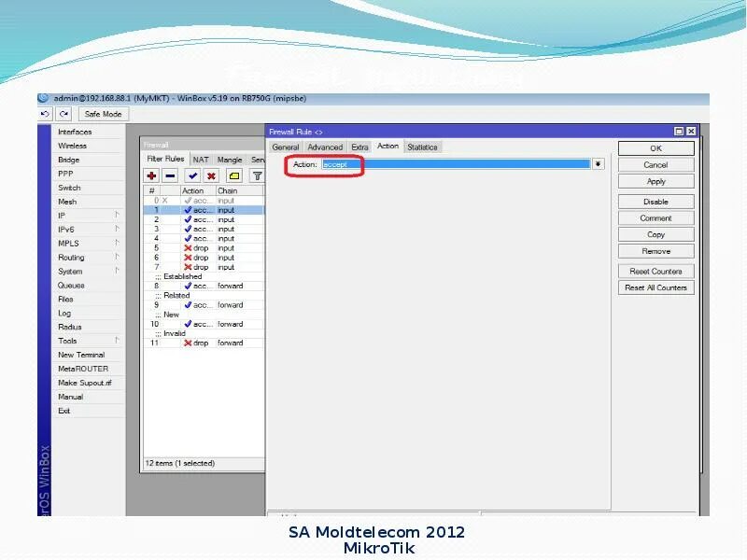Click the undo arrow icon in WinBox toolbar

click(x=45, y=114)
